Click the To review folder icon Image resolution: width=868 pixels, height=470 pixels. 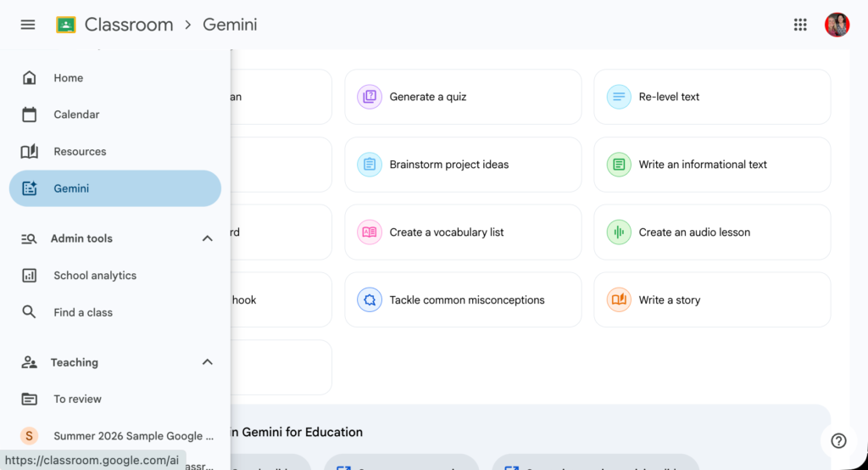tap(30, 399)
